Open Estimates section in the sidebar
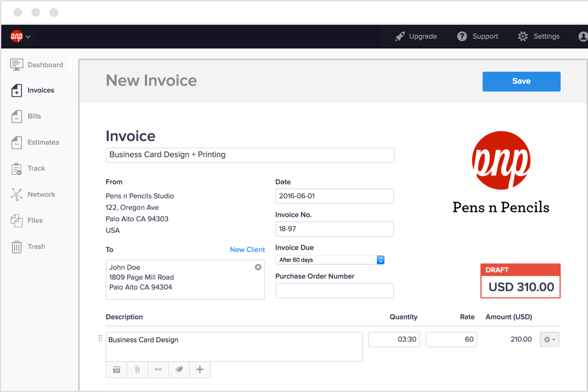 coord(35,143)
